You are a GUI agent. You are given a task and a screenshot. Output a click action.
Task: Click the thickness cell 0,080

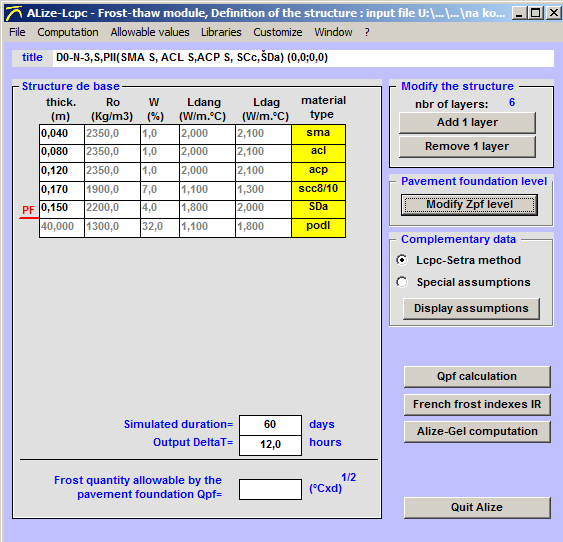tap(62, 153)
